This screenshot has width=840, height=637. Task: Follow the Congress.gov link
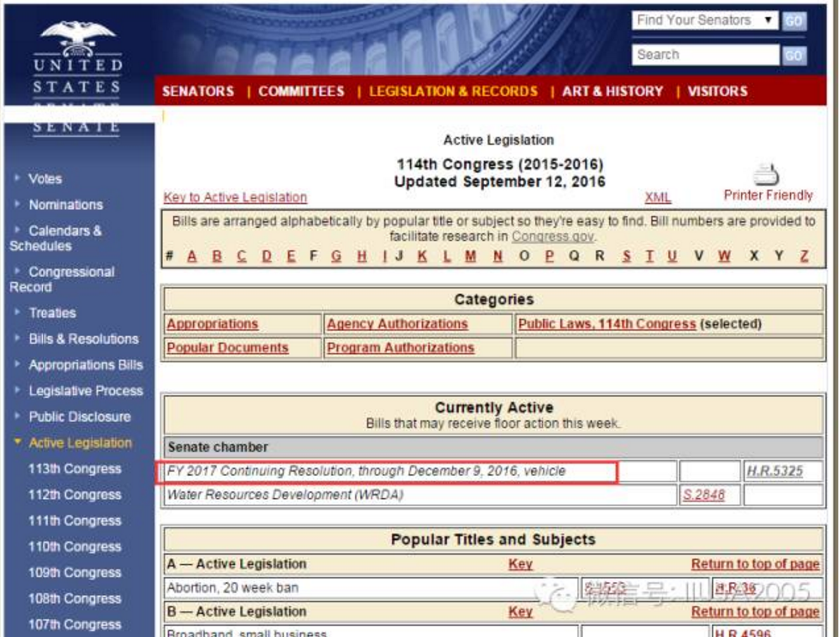click(552, 237)
